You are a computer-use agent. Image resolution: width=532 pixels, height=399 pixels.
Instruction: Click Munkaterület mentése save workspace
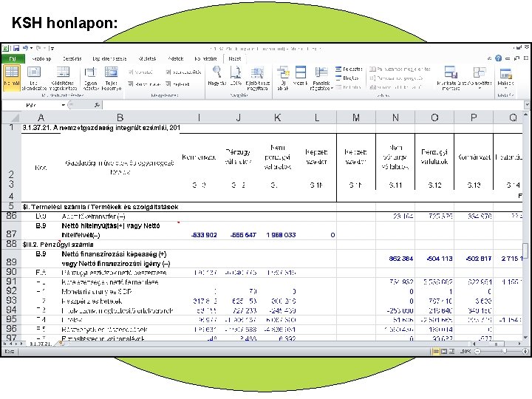(451, 78)
